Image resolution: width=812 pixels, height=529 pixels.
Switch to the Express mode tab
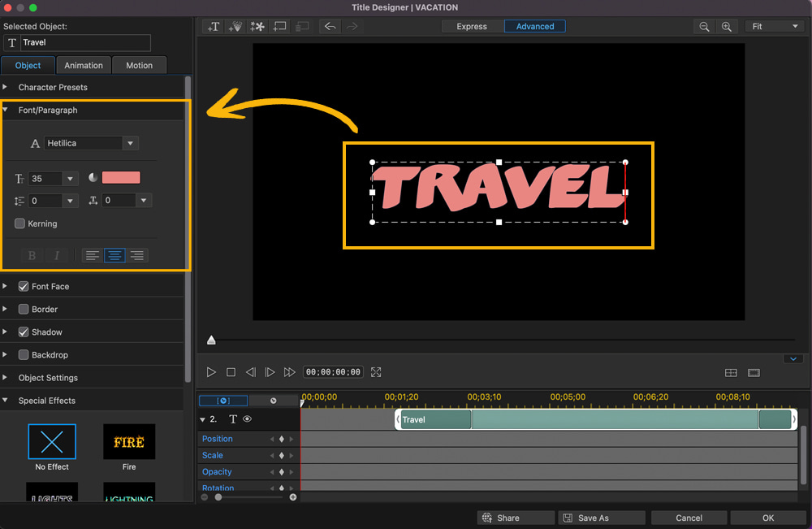tap(472, 26)
